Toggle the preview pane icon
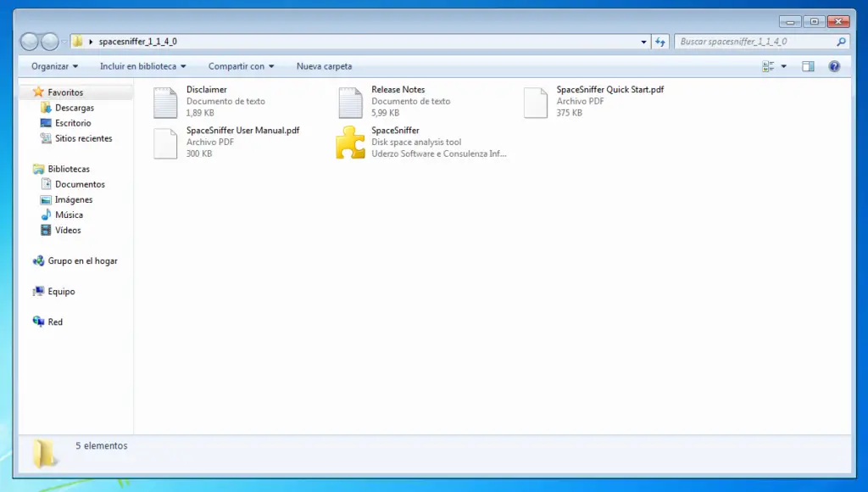Screen dimensions: 868x492 808,66
